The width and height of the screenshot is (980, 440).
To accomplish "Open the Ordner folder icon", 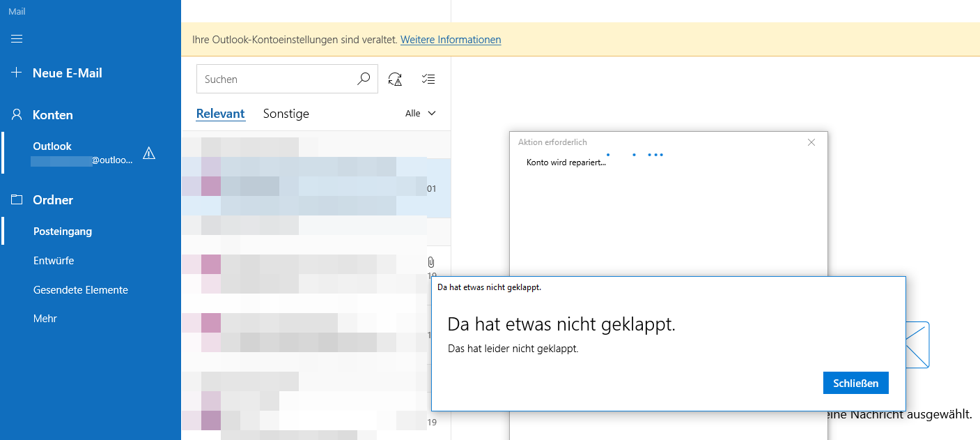I will coord(17,200).
